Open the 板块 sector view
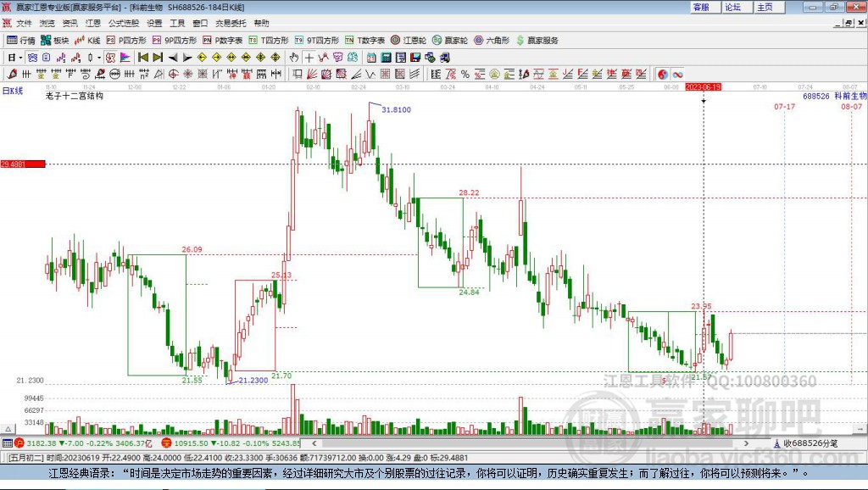Image resolution: width=868 pixels, height=490 pixels. coord(55,41)
